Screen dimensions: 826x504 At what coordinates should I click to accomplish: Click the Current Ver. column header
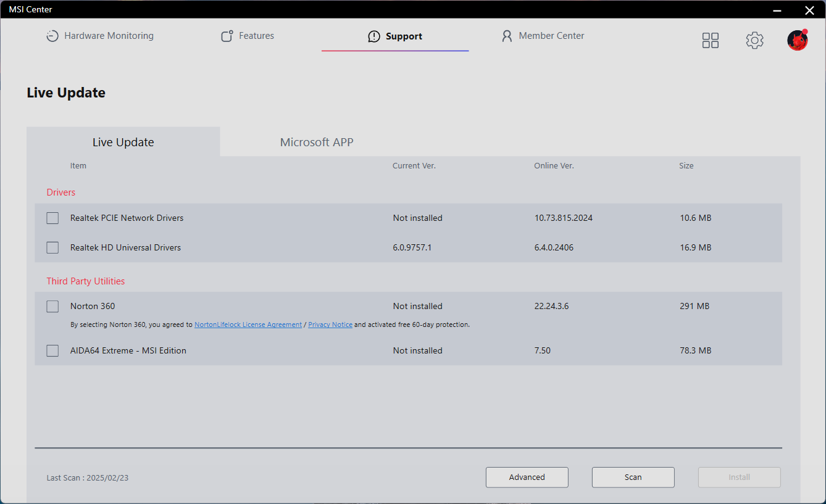(x=414, y=166)
